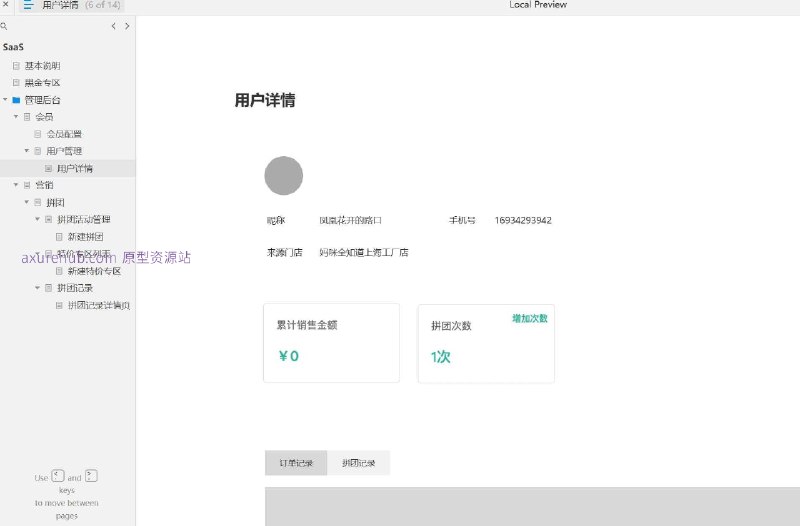Click the 用户详情 heading in content
Viewport: 800px width, 526px height.
coord(265,100)
